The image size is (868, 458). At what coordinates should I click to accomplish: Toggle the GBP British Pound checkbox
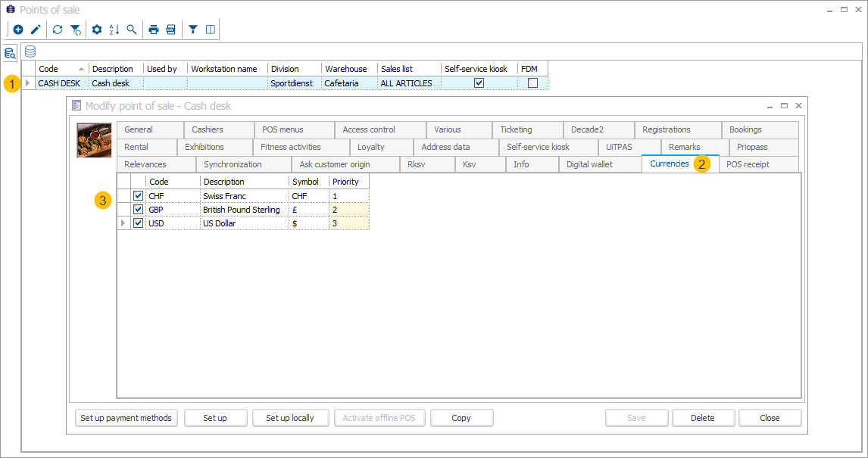click(139, 210)
